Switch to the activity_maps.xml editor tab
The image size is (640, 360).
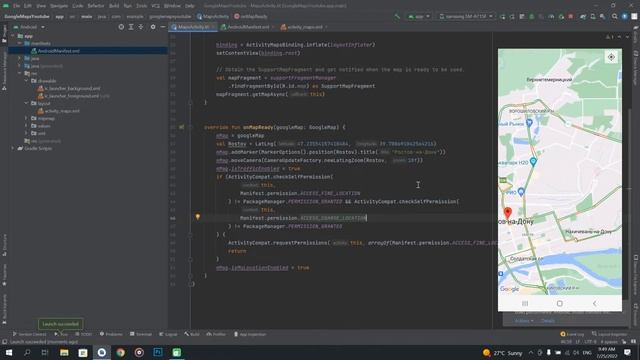pyautogui.click(x=304, y=27)
